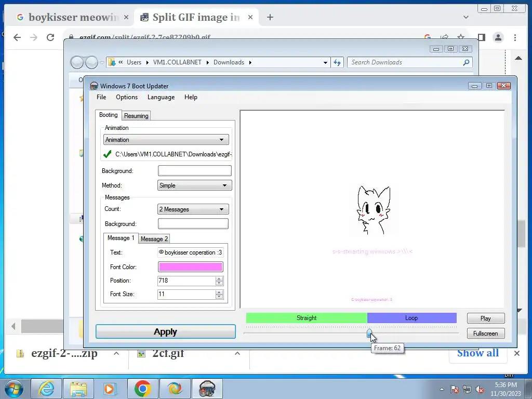Click the green Straight segment bar
The height and width of the screenshot is (399, 532).
[x=307, y=318]
